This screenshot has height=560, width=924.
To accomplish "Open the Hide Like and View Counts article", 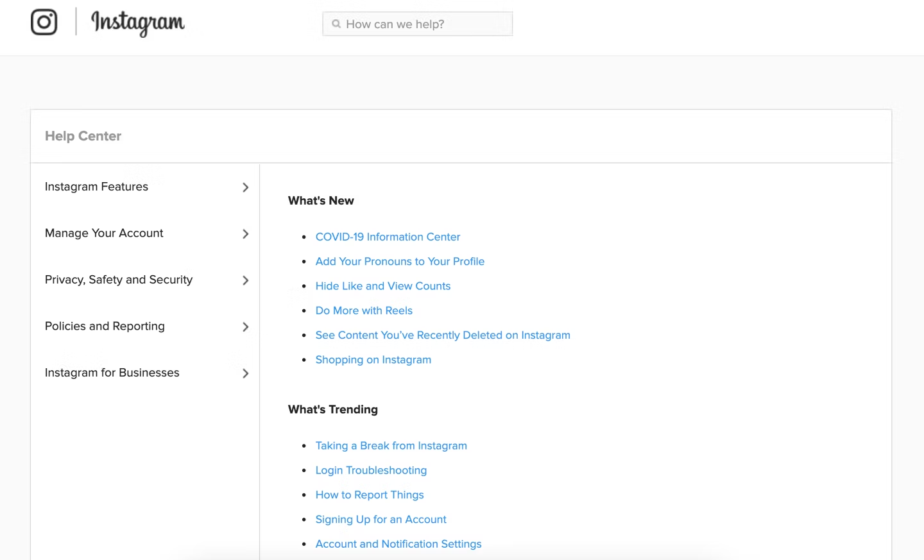I will point(383,285).
